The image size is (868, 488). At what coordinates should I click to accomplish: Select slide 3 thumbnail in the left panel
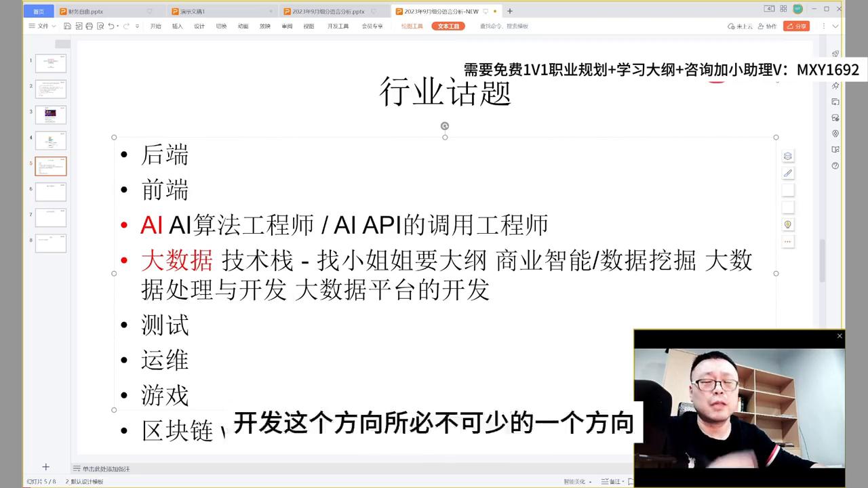(50, 114)
